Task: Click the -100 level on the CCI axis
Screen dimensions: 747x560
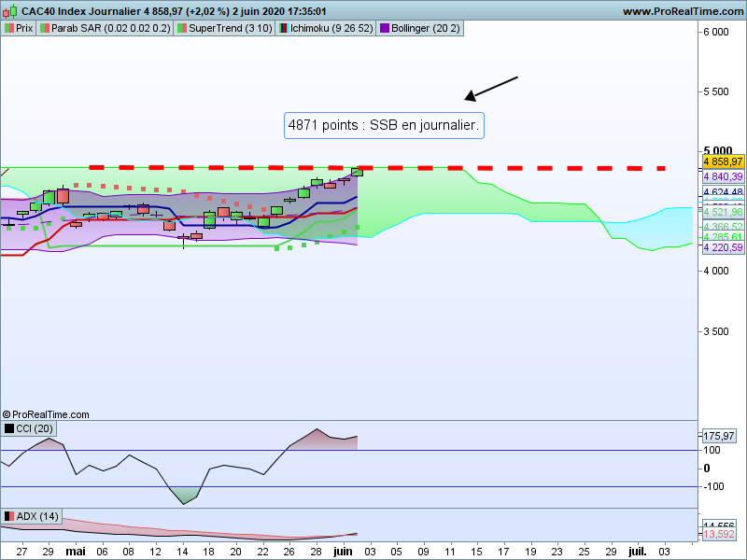Action: [x=713, y=486]
